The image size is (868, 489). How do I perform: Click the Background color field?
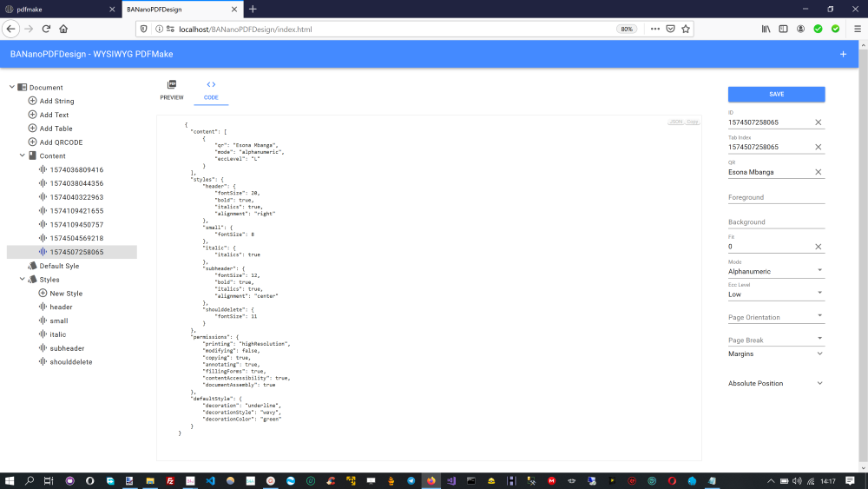point(776,222)
